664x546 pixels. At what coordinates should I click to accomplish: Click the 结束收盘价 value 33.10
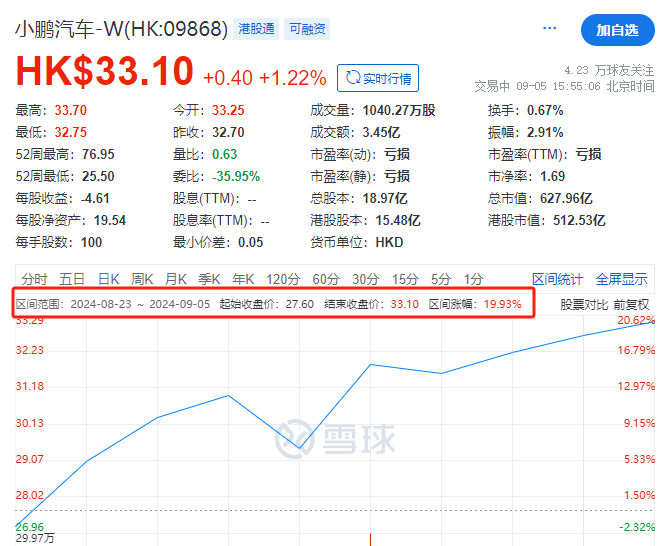click(404, 305)
